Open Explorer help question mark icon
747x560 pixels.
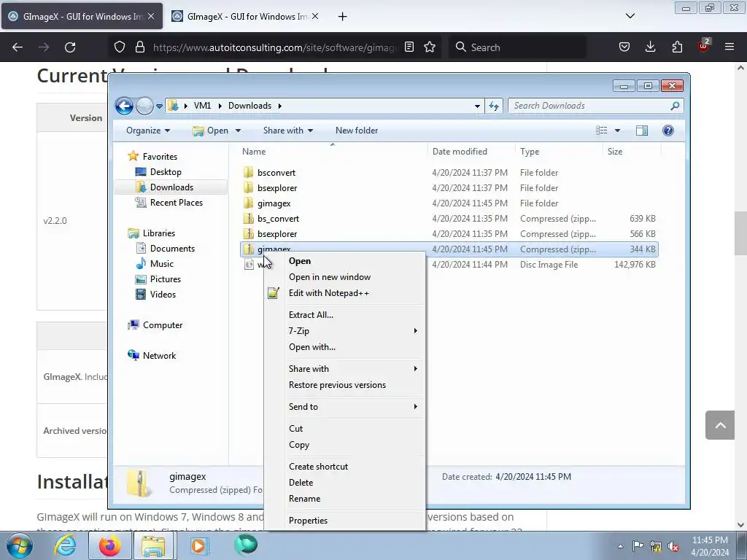(668, 131)
